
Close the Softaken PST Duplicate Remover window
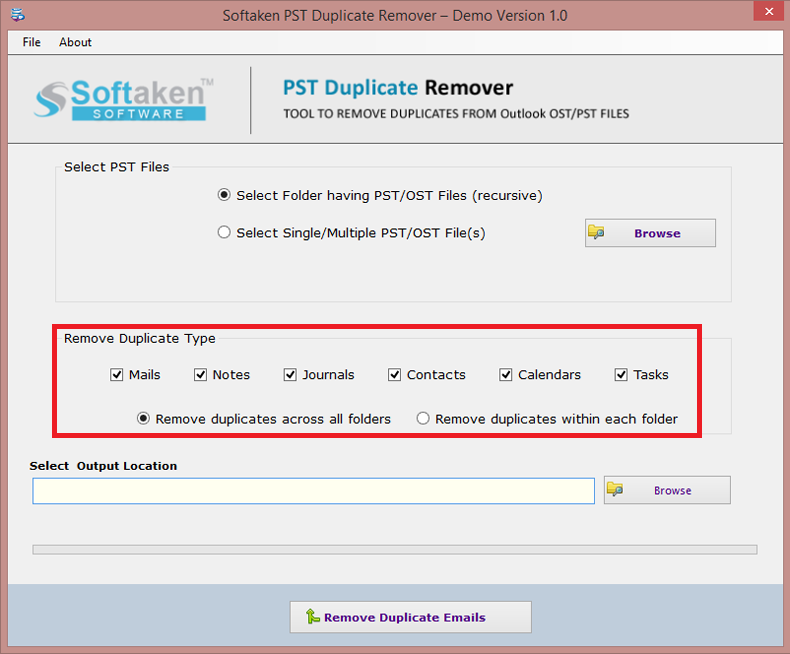coord(768,11)
